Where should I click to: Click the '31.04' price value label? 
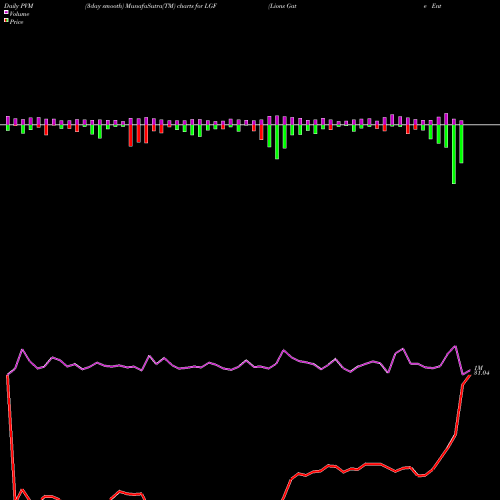[482, 373]
